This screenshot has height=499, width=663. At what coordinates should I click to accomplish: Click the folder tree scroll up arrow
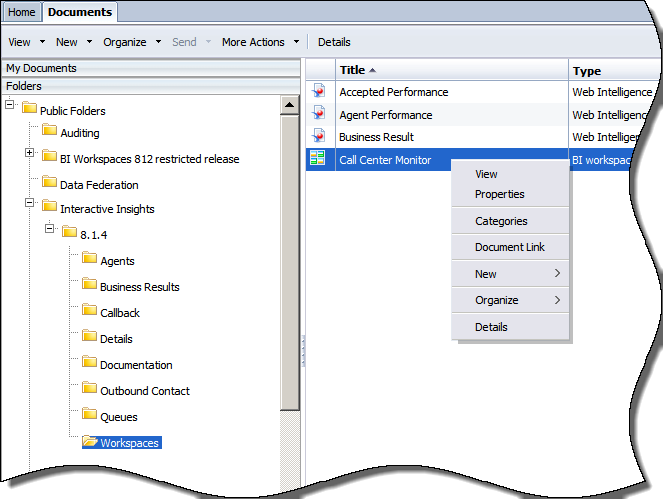point(290,104)
